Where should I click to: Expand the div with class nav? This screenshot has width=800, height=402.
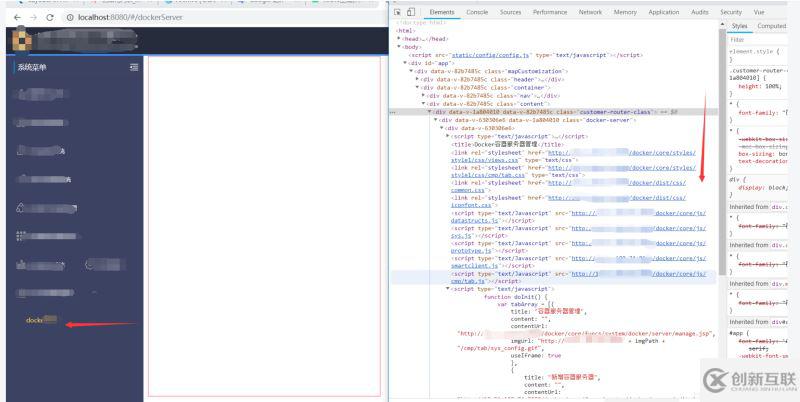coord(423,96)
